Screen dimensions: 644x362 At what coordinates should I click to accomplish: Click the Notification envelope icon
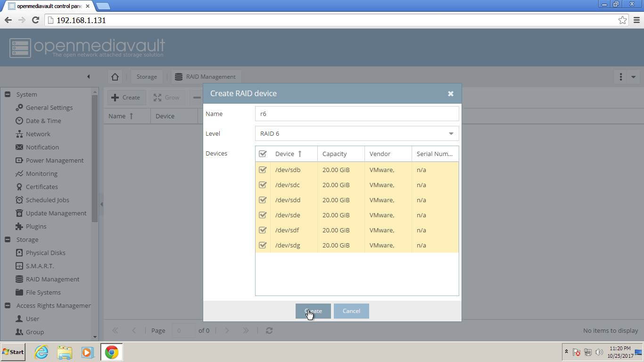[19, 147]
